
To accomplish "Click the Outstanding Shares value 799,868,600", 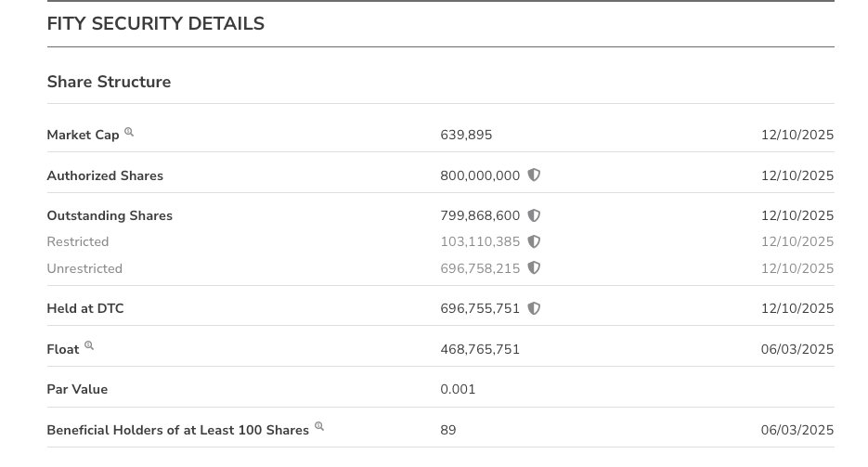I will click(x=480, y=215).
